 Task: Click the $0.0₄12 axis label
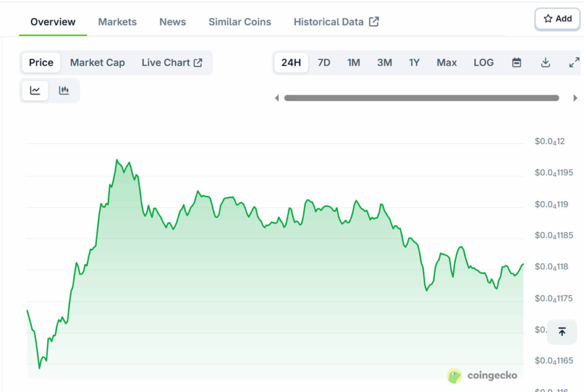click(549, 141)
